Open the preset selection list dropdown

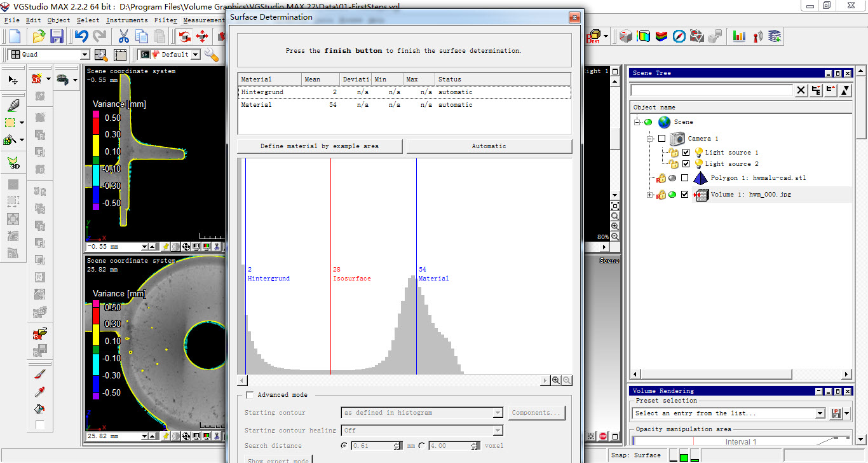point(820,413)
